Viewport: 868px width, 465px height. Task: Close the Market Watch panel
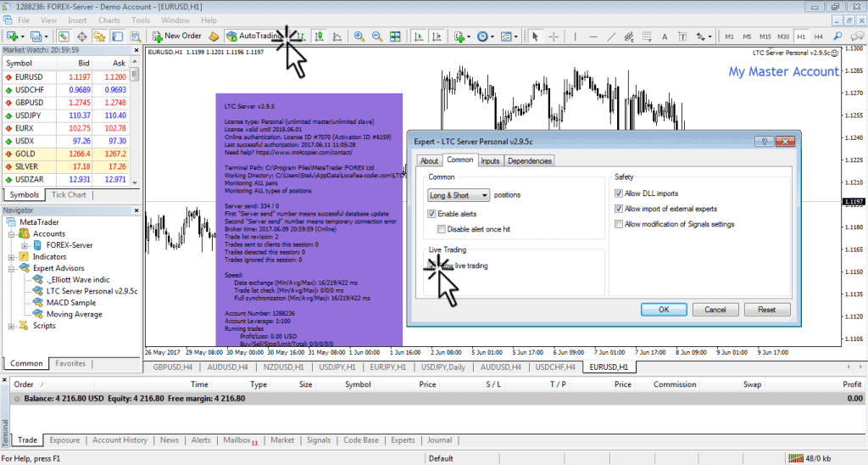[x=136, y=50]
